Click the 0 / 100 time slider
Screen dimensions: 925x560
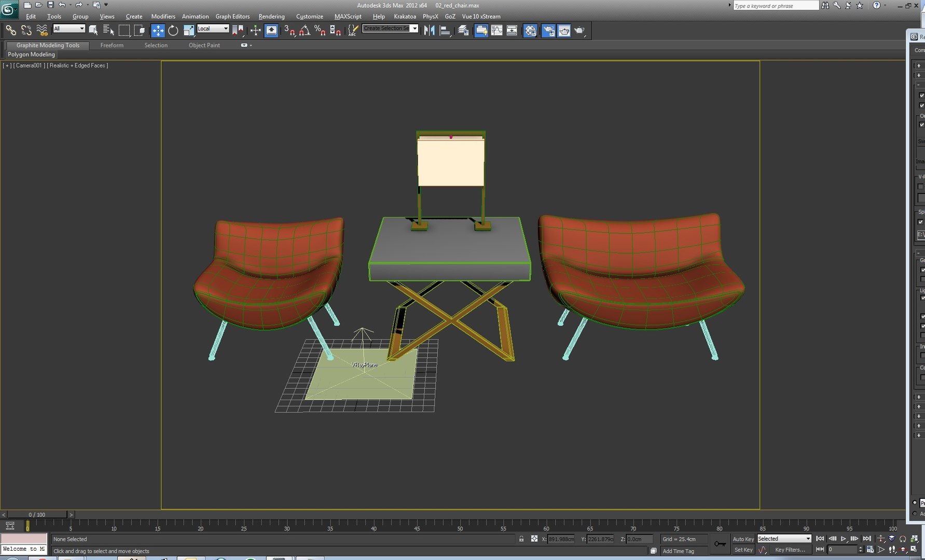pos(37,514)
